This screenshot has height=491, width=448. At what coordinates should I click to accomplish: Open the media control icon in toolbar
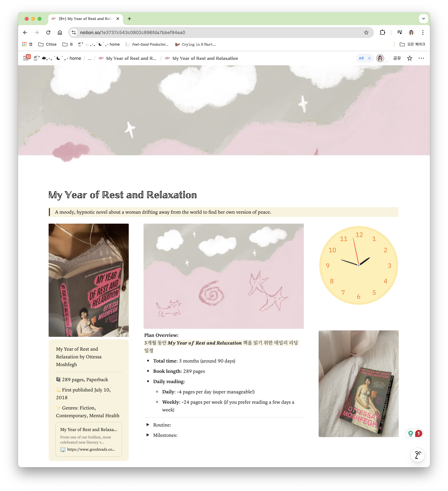[400, 32]
